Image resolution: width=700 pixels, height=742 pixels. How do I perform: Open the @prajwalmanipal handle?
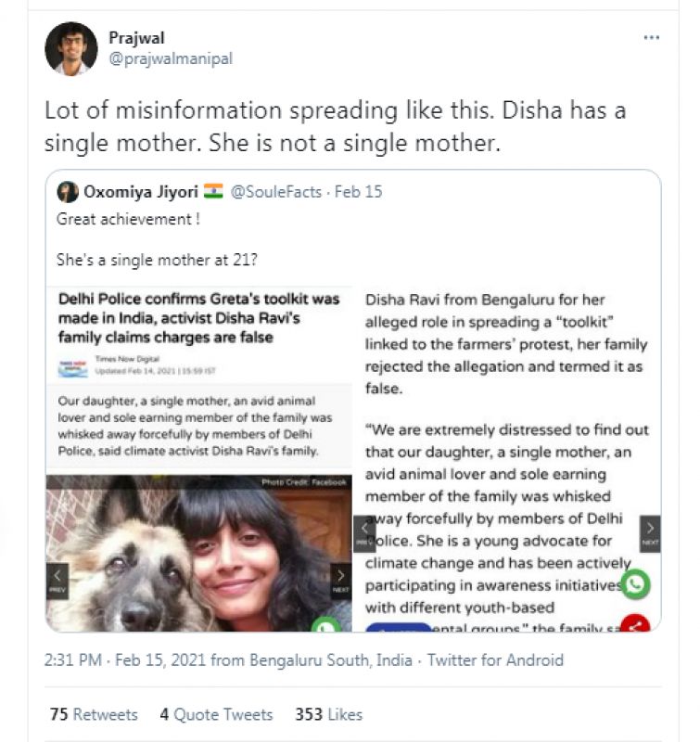point(171,59)
